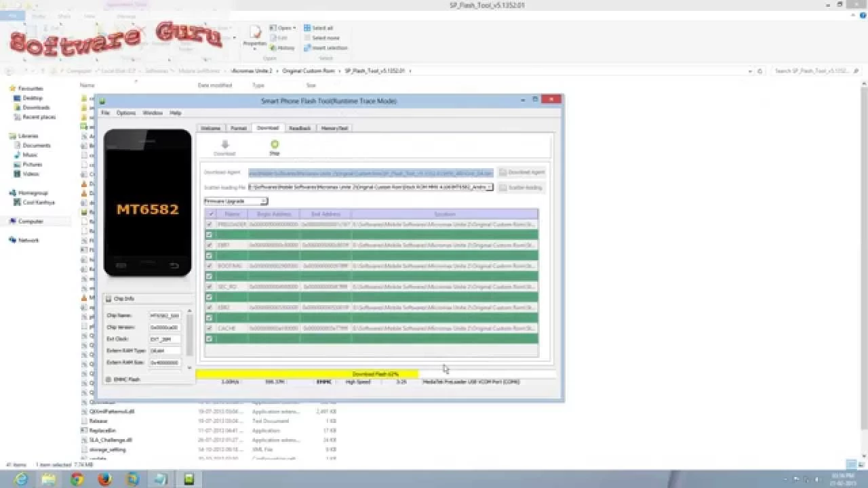The image size is (868, 488).
Task: Click the Download Agent path field
Action: tap(371, 173)
